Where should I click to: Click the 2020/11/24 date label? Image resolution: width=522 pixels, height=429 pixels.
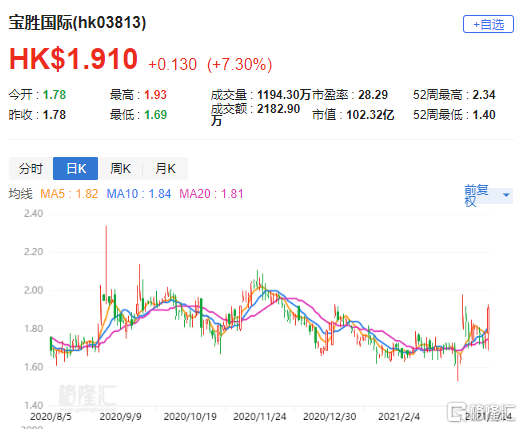(x=260, y=417)
